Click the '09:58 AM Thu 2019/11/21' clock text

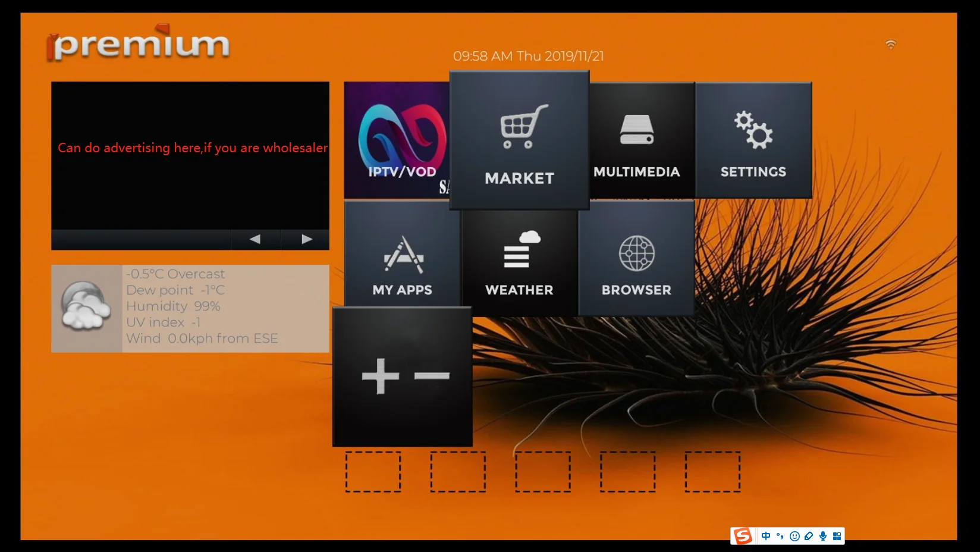tap(529, 56)
